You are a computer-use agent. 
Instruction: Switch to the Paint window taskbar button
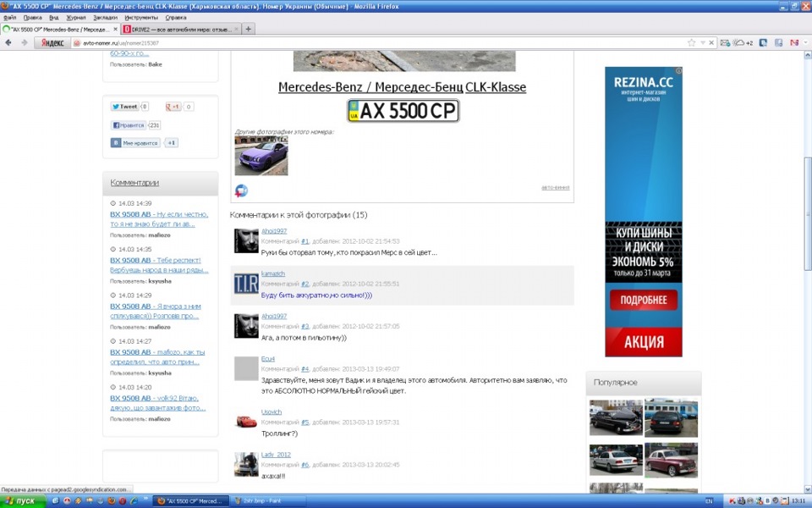click(267, 500)
